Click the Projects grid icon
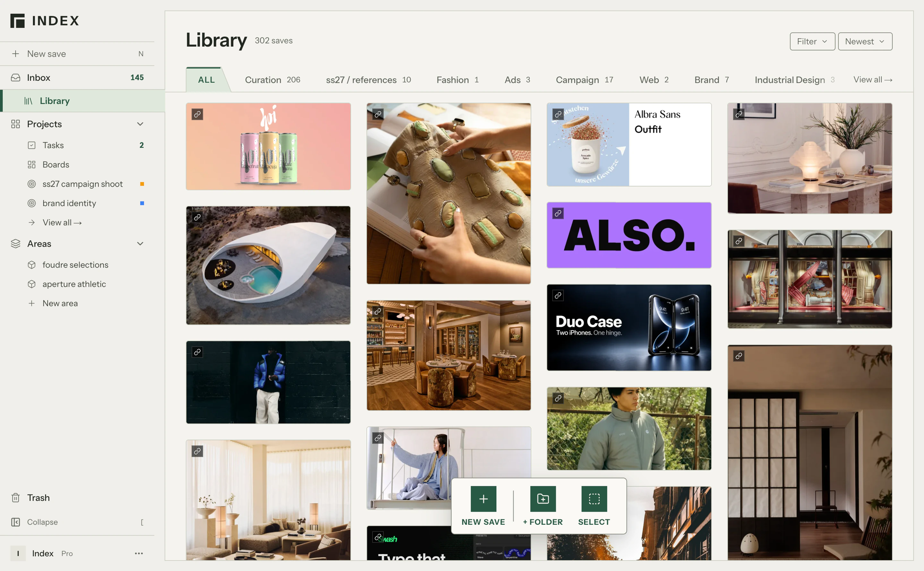Viewport: 924px width, 571px height. pos(15,124)
